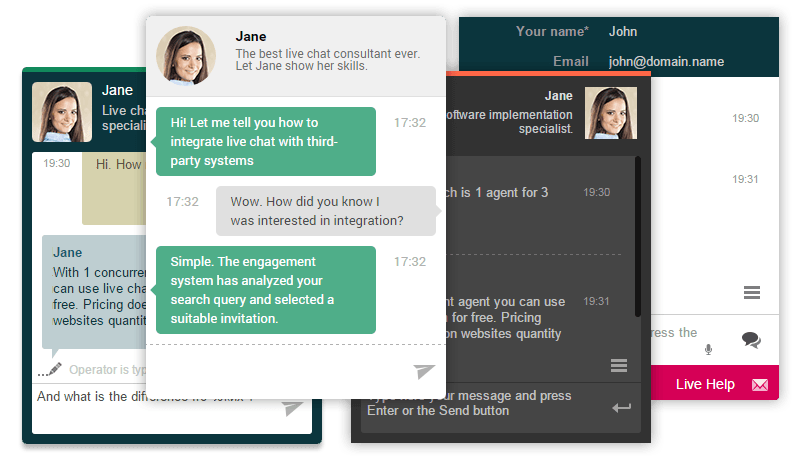Click the envelope icon beside Live Help

coord(760,385)
